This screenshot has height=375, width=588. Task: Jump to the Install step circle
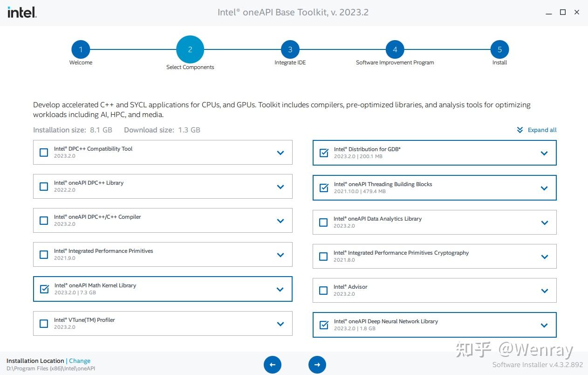(499, 49)
